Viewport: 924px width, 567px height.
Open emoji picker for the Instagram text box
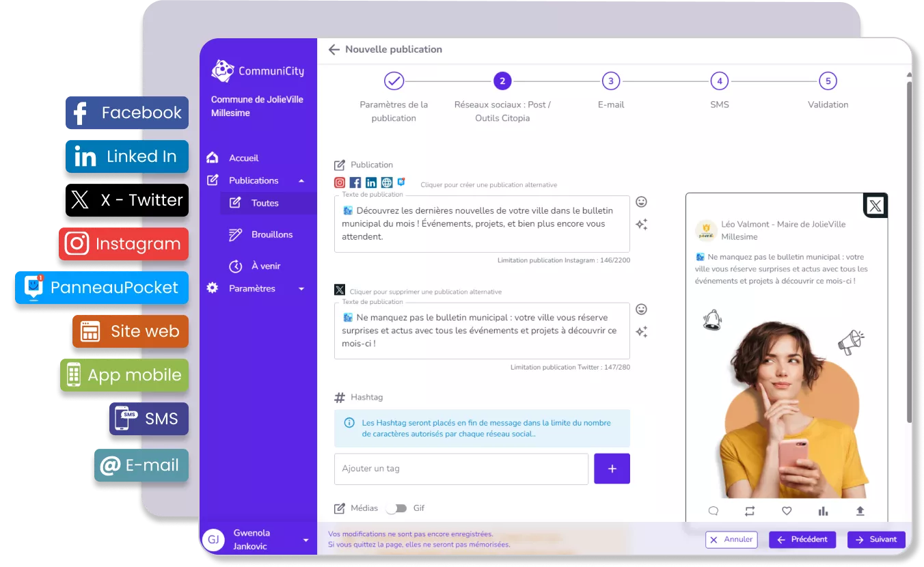click(x=641, y=202)
